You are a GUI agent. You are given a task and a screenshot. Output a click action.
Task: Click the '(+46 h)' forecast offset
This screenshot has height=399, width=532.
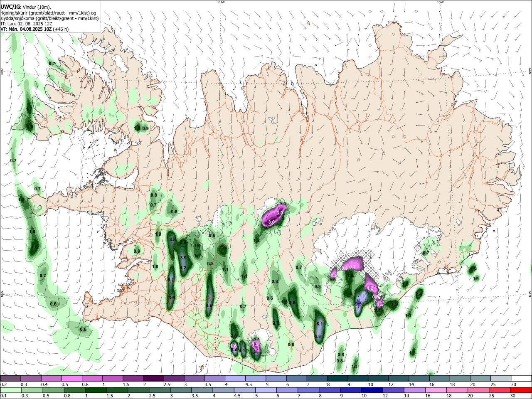(61, 29)
